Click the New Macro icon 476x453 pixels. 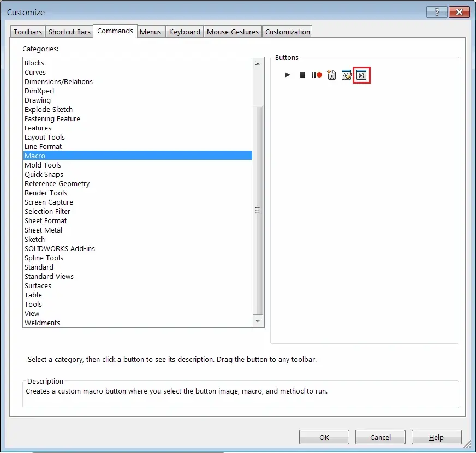[331, 75]
